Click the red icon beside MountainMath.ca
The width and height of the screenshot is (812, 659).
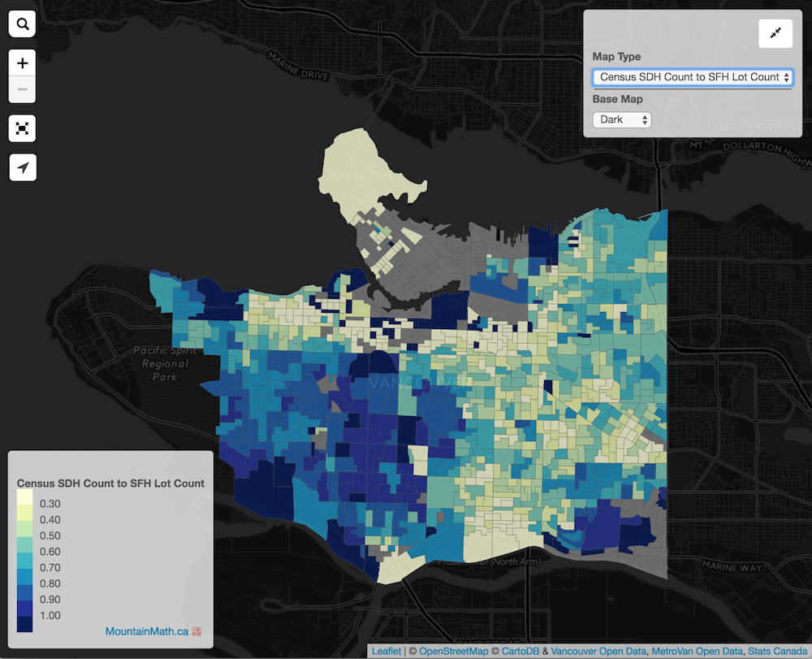pos(197,631)
